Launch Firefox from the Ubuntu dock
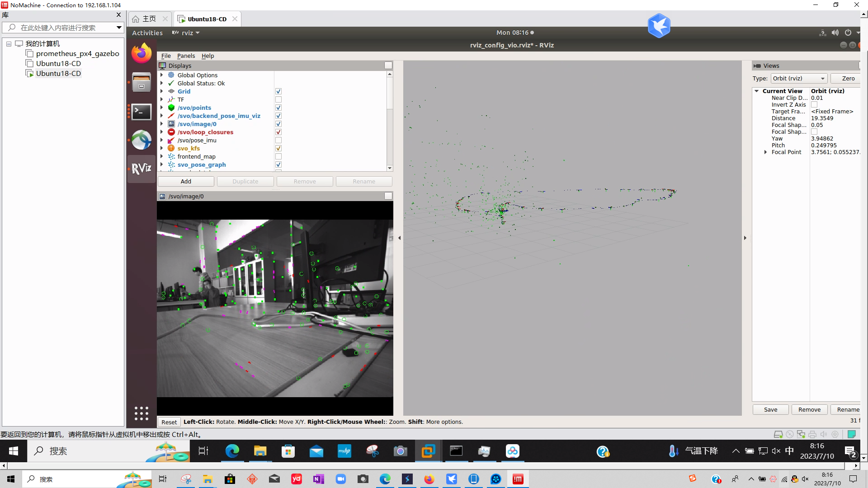 (x=142, y=54)
